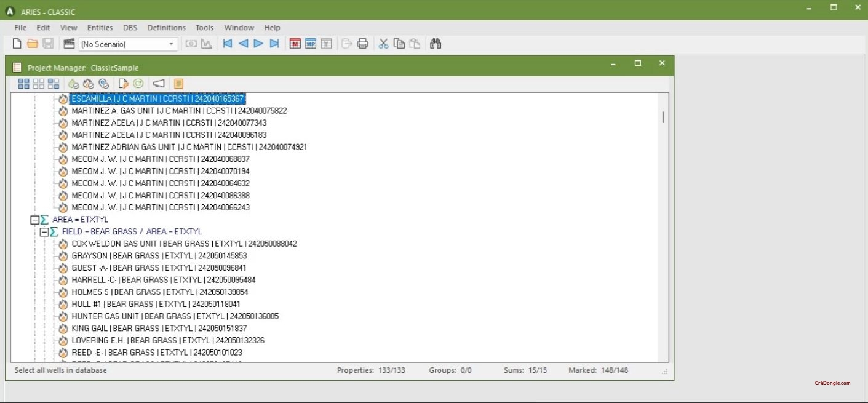Toggle mark icon beside GUEST -A- well
The width and height of the screenshot is (868, 403).
tap(63, 268)
